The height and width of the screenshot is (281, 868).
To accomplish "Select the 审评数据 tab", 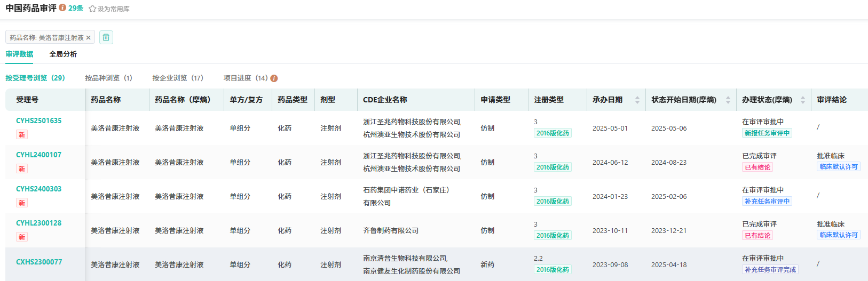I will [x=19, y=54].
